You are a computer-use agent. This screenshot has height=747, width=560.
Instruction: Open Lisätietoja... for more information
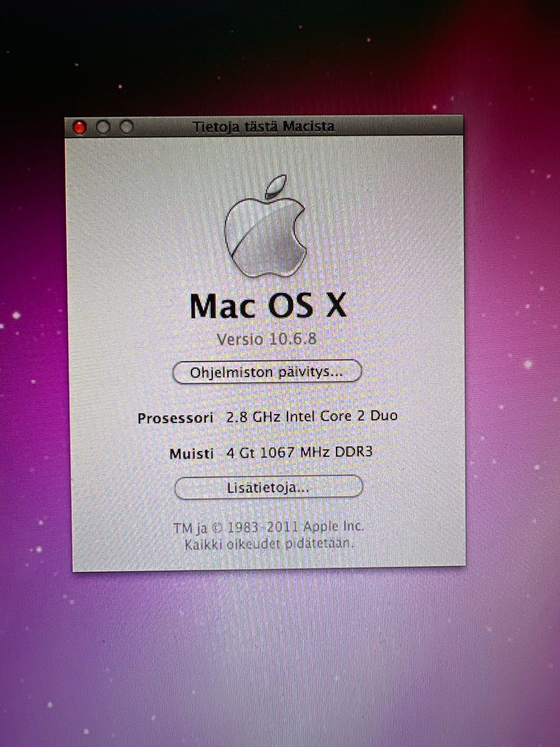(x=268, y=487)
